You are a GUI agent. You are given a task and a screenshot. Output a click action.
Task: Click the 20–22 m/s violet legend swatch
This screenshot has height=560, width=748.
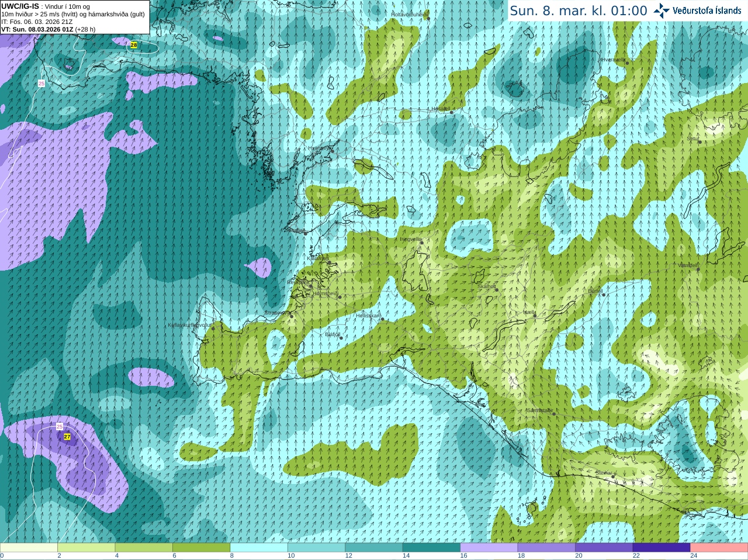604,548
